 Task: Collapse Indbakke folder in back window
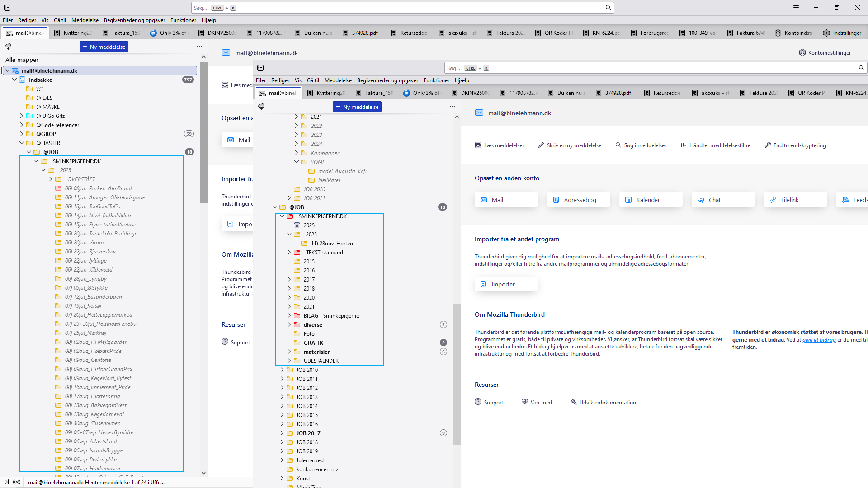[14, 80]
